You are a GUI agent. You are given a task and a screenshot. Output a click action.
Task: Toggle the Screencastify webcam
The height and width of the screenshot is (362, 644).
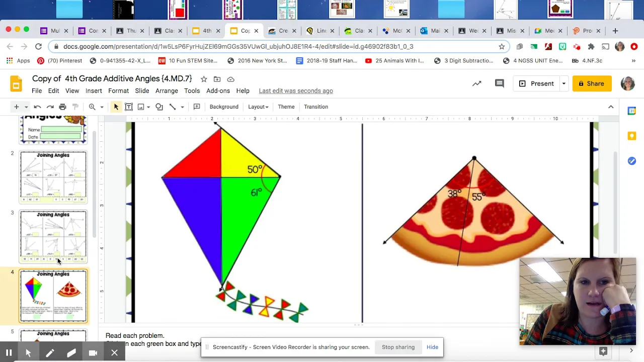93,353
